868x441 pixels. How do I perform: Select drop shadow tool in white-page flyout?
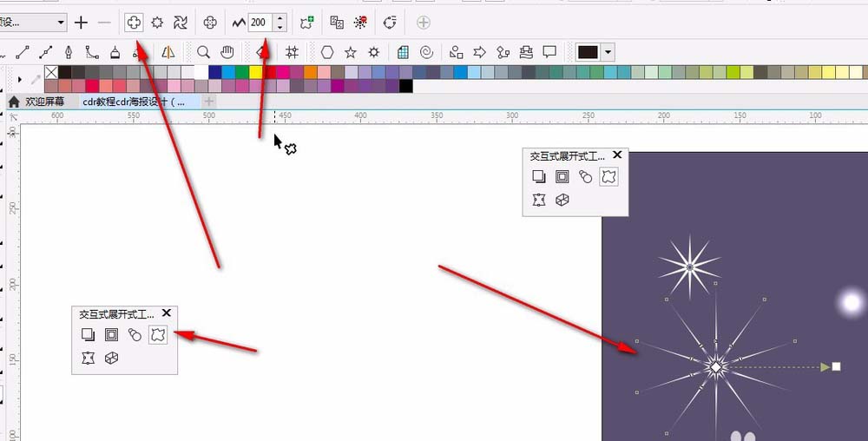tap(88, 334)
